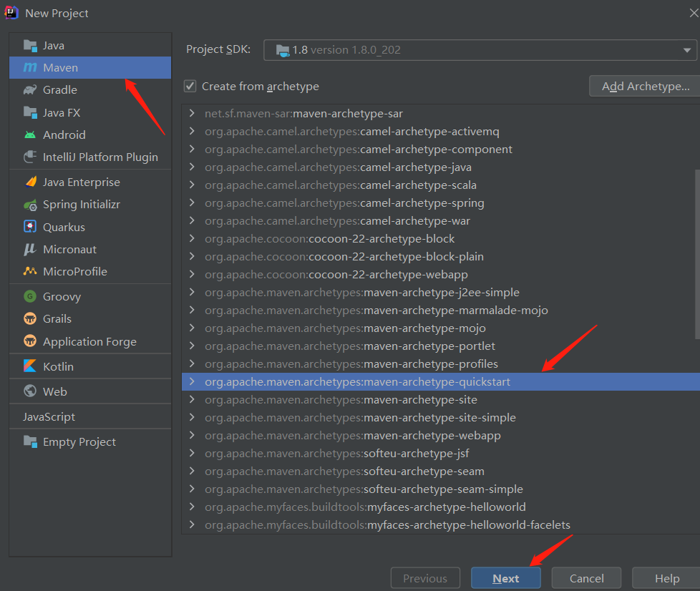Select maven-archetype-portlet row
The height and width of the screenshot is (591, 700).
point(441,346)
